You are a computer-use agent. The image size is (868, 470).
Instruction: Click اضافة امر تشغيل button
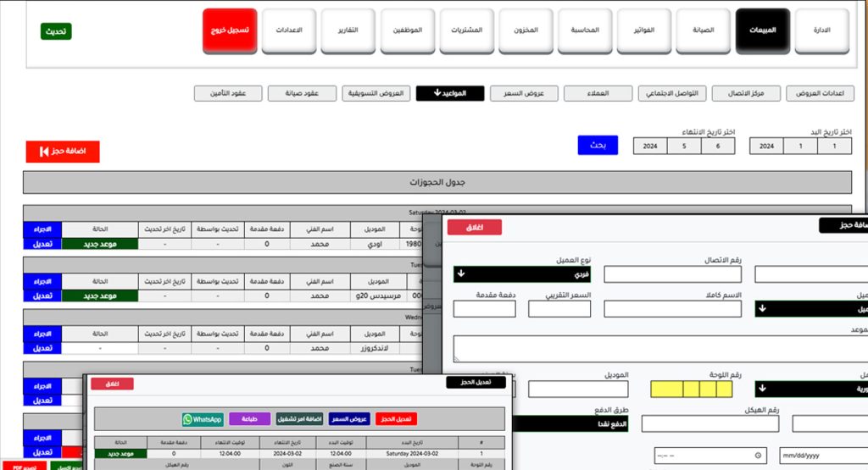click(298, 419)
